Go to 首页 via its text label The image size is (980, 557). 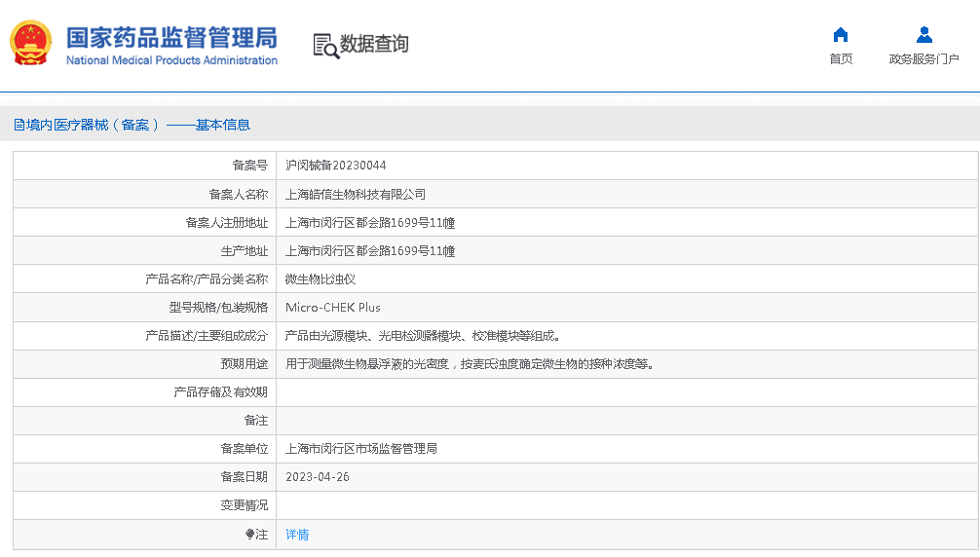pyautogui.click(x=841, y=59)
